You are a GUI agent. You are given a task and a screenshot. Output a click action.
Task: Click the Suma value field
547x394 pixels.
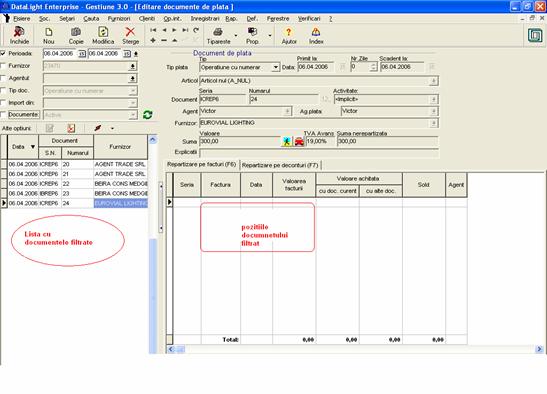click(240, 141)
